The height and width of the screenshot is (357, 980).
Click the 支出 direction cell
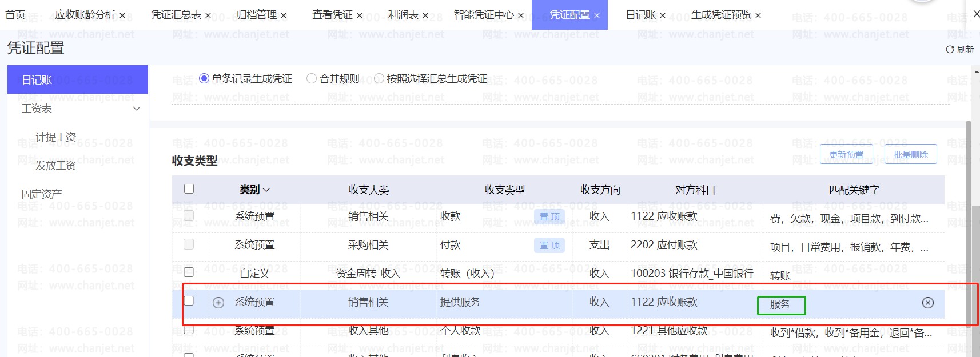[600, 245]
